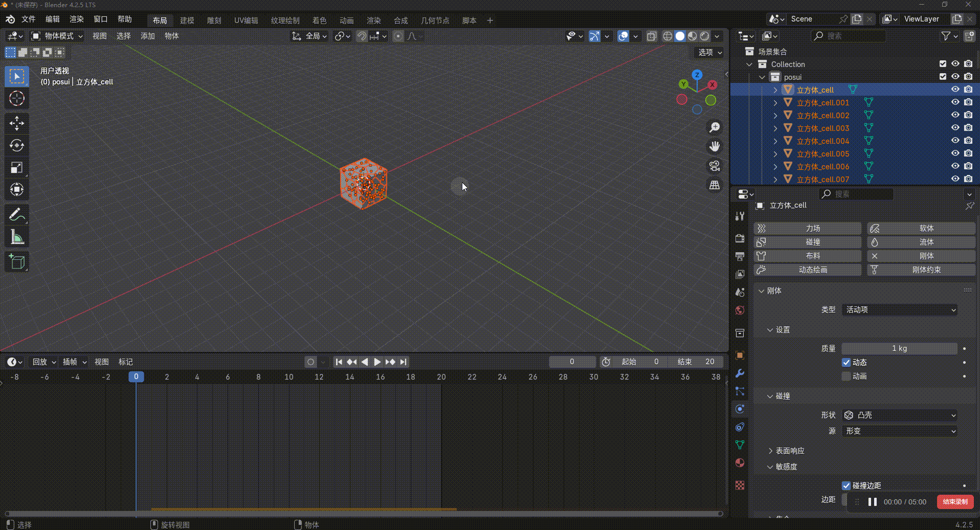
Task: Choose the Add Cube tool
Action: click(x=16, y=262)
